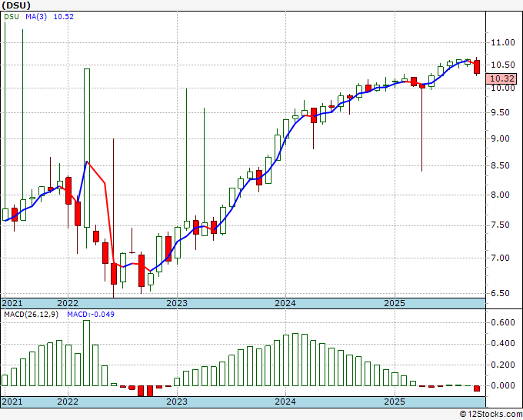Click the MACD:-0.049 value readout
This screenshot has height=420, width=523.
[x=91, y=315]
